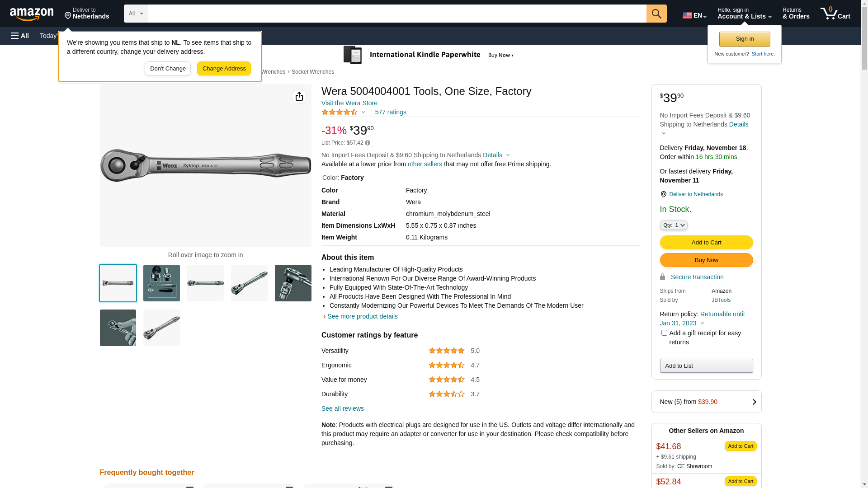This screenshot has width=868, height=488.
Task: Open the All hamburger menu
Action: click(20, 36)
